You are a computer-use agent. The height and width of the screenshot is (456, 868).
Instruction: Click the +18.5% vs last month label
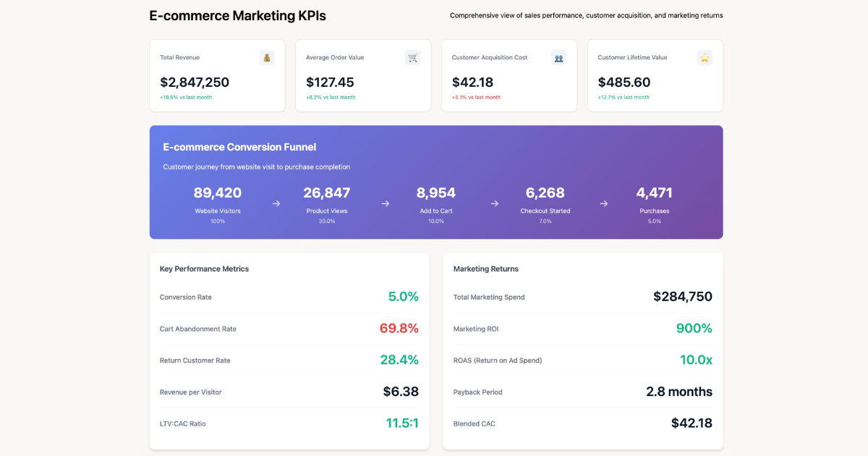(x=186, y=97)
